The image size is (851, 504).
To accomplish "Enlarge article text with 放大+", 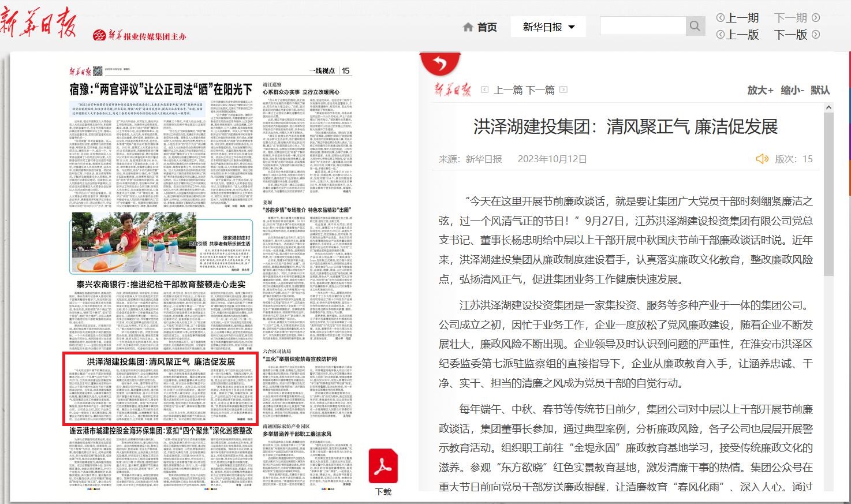I will [x=760, y=90].
